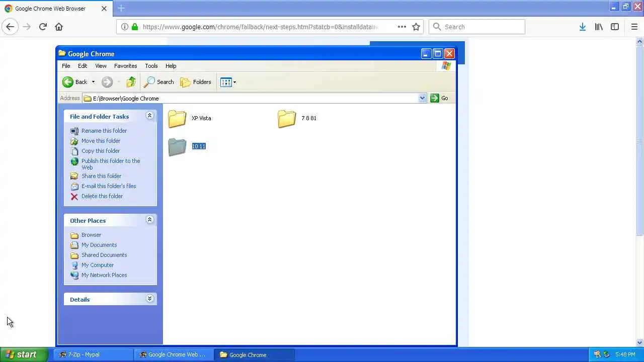Go to browser home page icon
Image resolution: width=644 pixels, height=362 pixels.
(59, 27)
